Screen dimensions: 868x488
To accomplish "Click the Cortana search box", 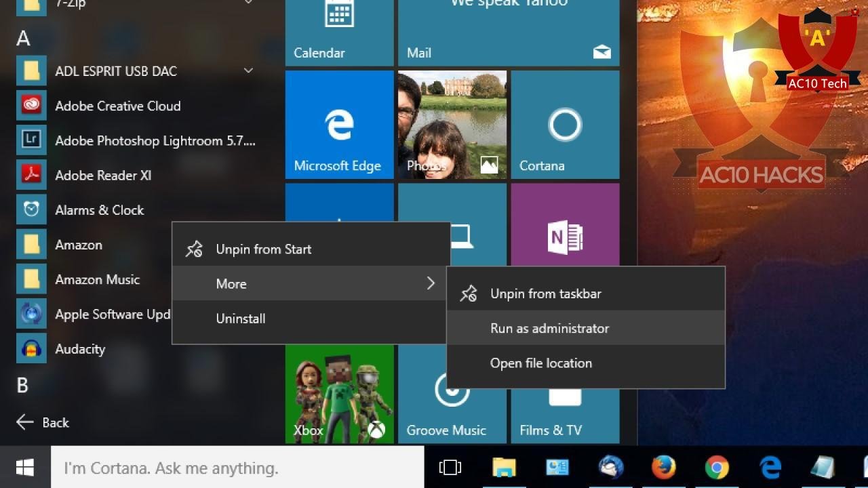I will 237,468.
